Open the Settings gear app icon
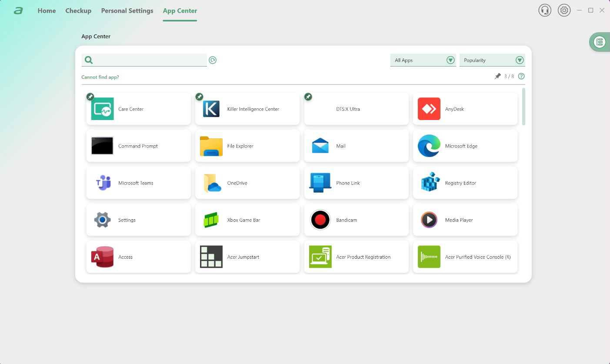This screenshot has height=364, width=610. [x=102, y=220]
